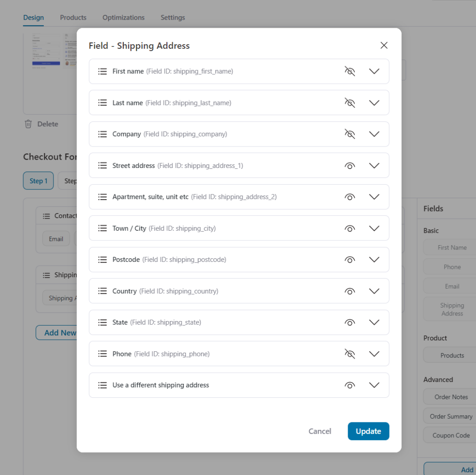Click the drag handle icon for Postcode field
This screenshot has height=475, width=476.
pyautogui.click(x=102, y=260)
